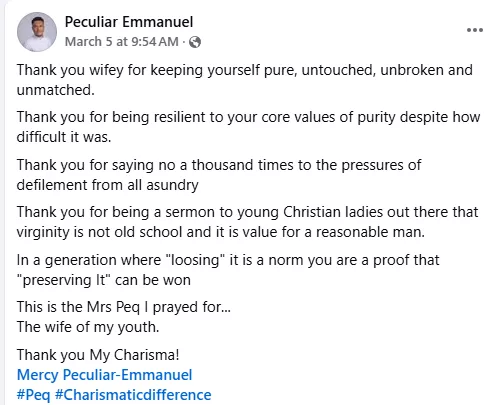Open the #Charismaticdifference hashtag

pyautogui.click(x=133, y=395)
